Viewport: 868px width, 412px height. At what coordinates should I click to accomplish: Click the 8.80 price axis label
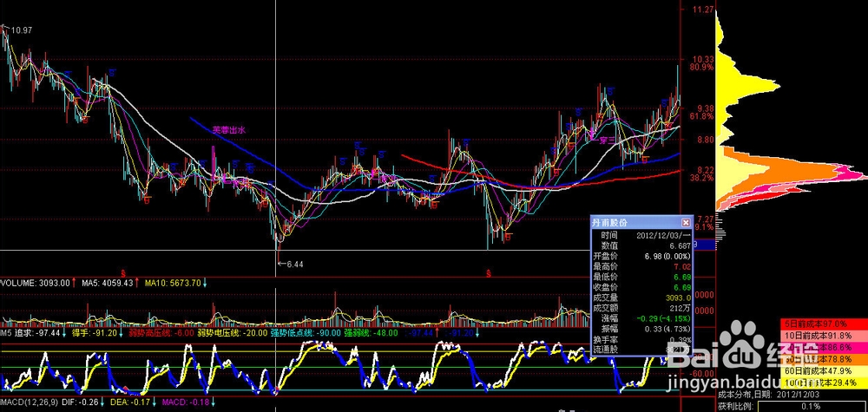(x=703, y=140)
